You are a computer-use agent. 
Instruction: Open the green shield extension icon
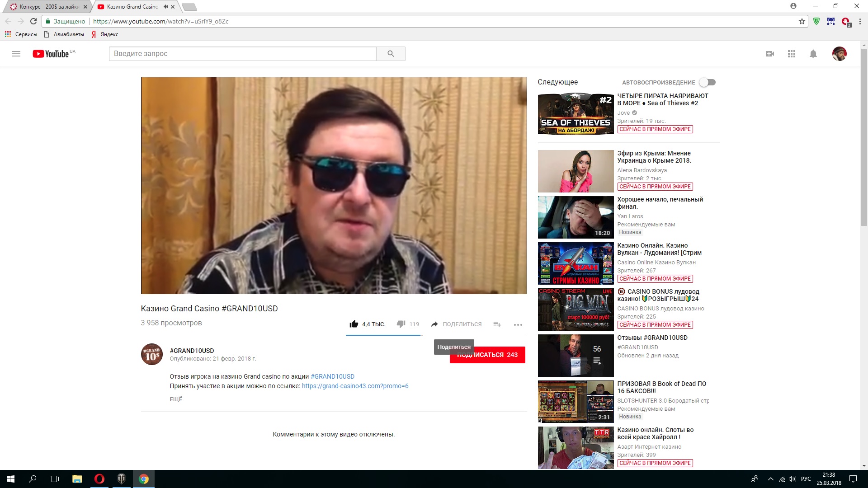(816, 21)
